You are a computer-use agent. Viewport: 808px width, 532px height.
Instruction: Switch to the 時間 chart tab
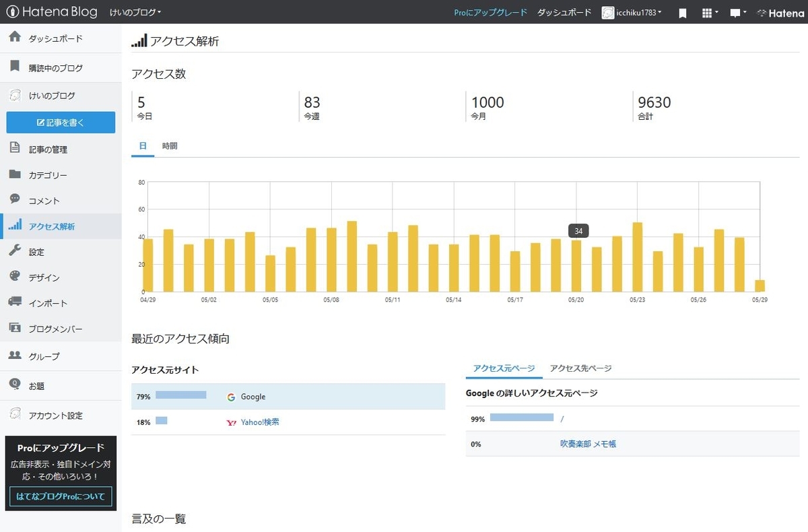[170, 145]
